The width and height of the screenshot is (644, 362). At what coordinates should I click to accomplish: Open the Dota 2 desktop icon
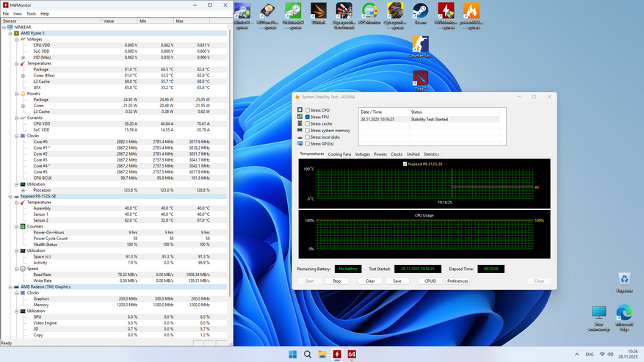420,77
